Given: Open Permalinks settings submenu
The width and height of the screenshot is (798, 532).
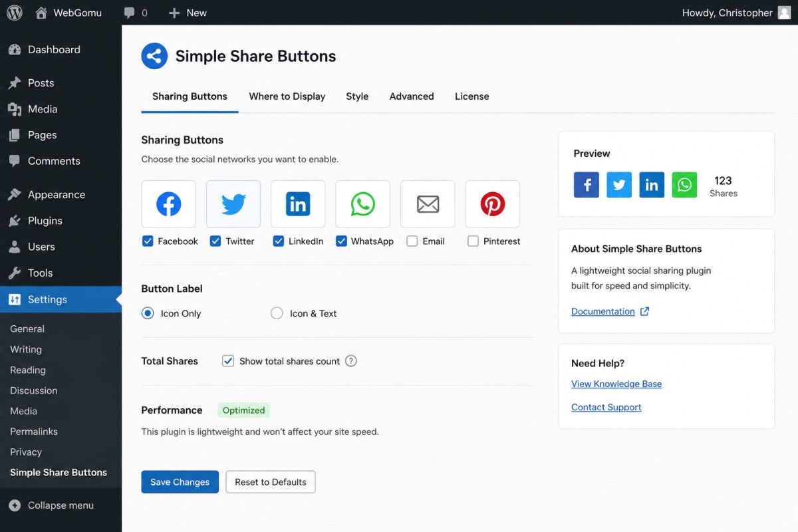Looking at the screenshot, I should coord(34,432).
